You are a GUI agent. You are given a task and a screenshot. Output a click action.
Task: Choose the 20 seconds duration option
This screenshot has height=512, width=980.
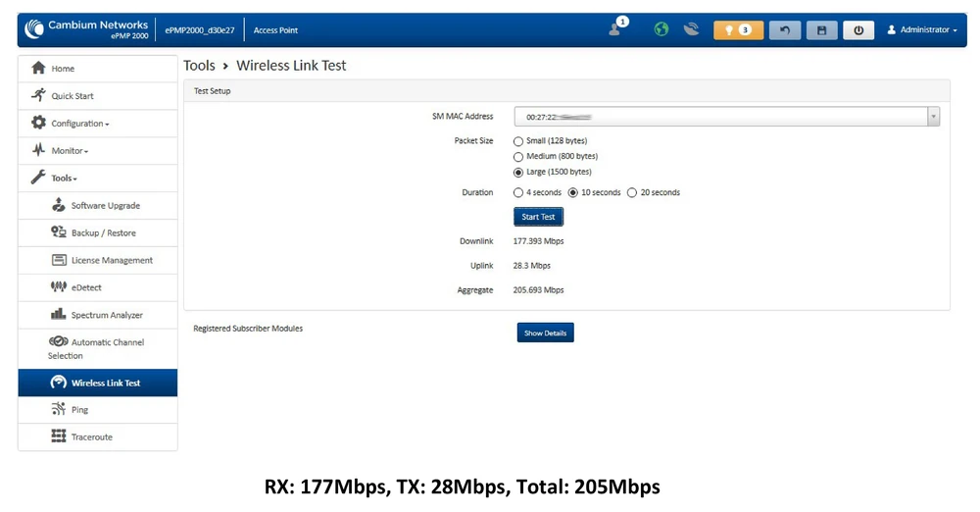click(x=632, y=192)
